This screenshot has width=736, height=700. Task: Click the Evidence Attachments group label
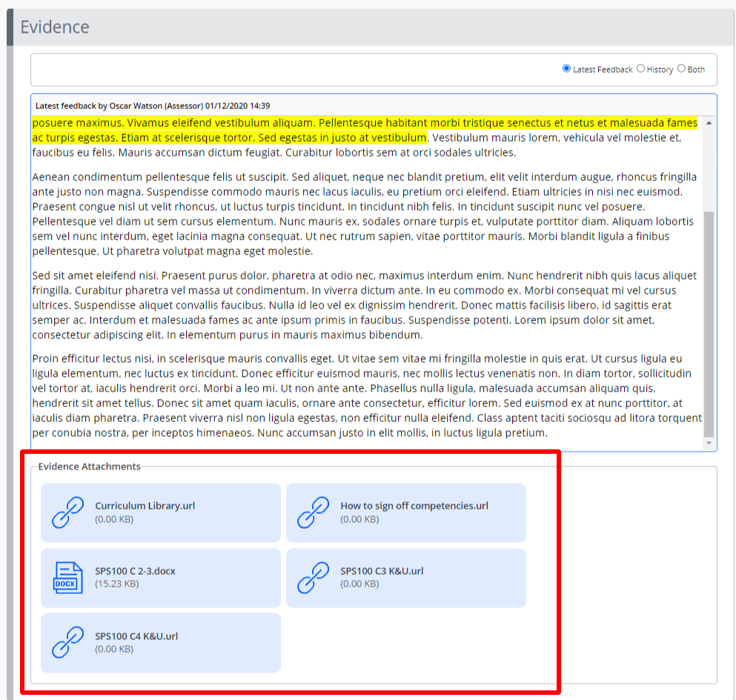89,466
